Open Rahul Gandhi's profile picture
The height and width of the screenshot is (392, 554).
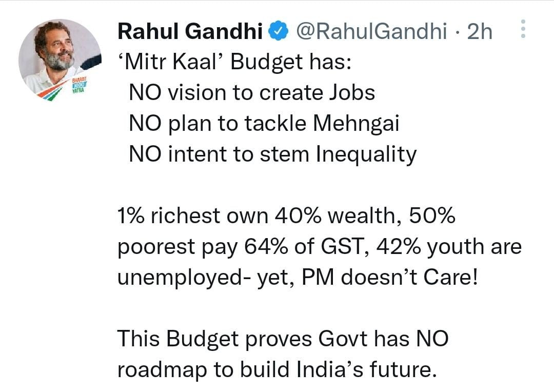pos(60,60)
